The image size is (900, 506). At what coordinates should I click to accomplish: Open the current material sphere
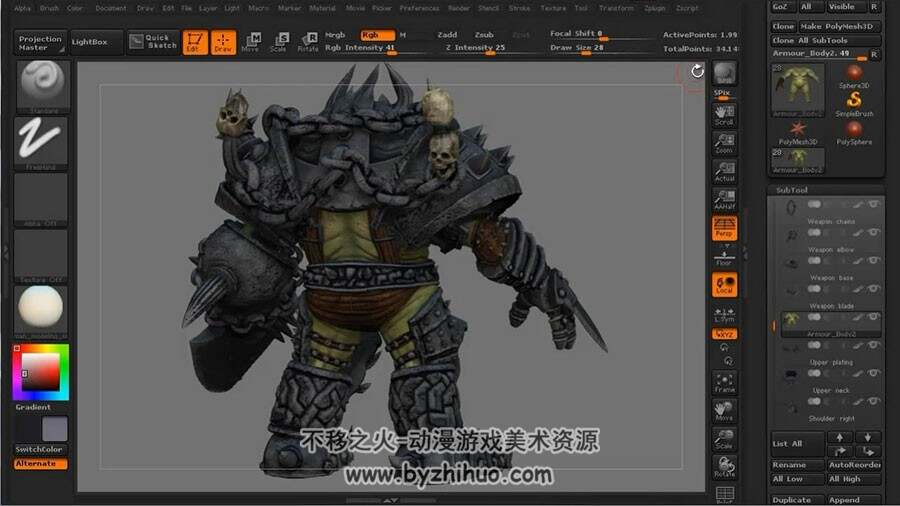[40, 312]
